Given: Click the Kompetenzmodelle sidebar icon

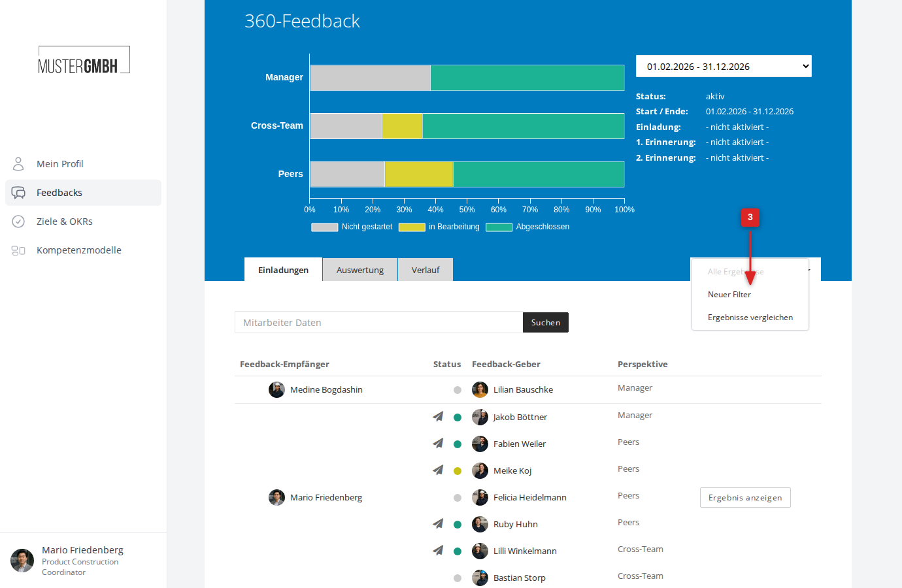Looking at the screenshot, I should click(x=18, y=250).
